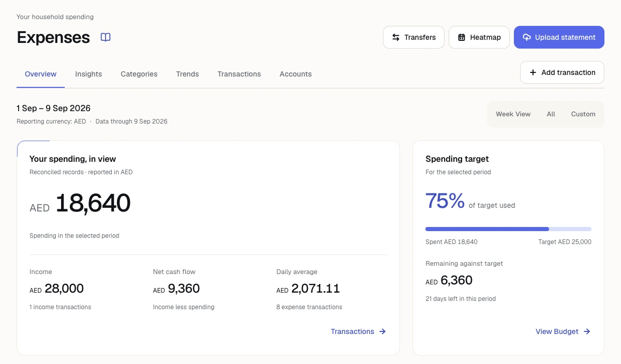
Task: Click the Net cash flow value 9,360
Action: [184, 289]
